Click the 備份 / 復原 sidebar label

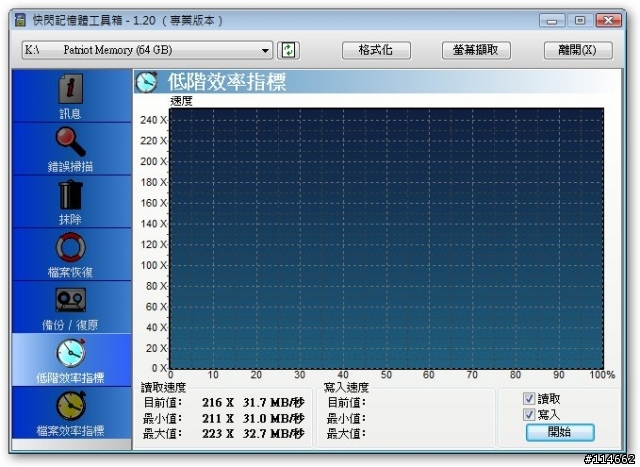70,325
